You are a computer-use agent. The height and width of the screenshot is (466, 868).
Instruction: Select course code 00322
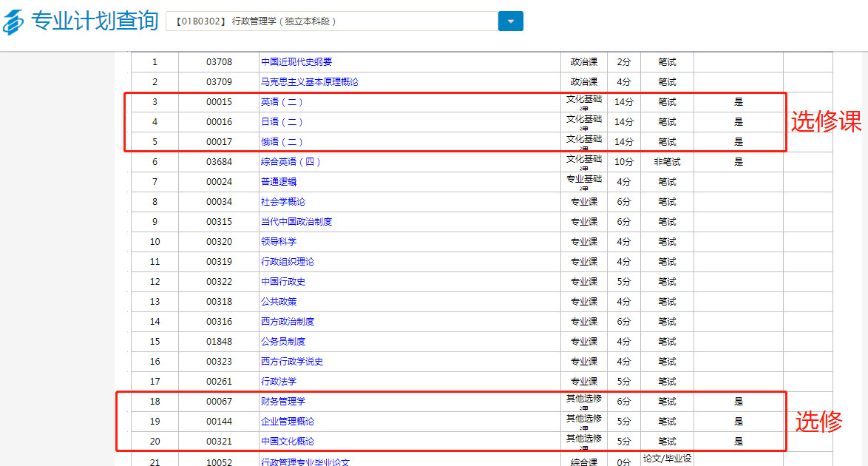[x=219, y=282]
